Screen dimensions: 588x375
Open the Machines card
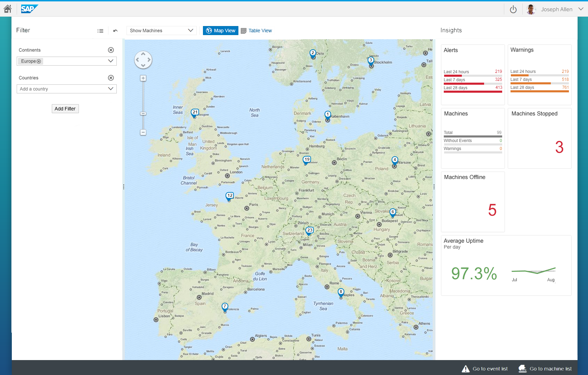coord(473,138)
